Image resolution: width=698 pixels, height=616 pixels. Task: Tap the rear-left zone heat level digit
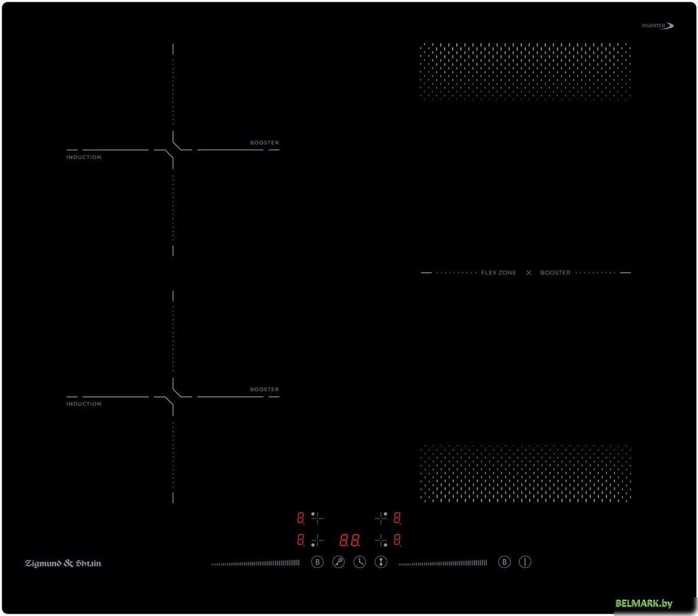click(x=301, y=517)
